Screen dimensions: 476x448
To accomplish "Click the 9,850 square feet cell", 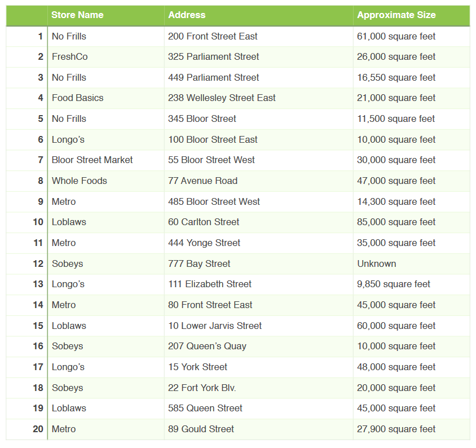I will point(394,284).
